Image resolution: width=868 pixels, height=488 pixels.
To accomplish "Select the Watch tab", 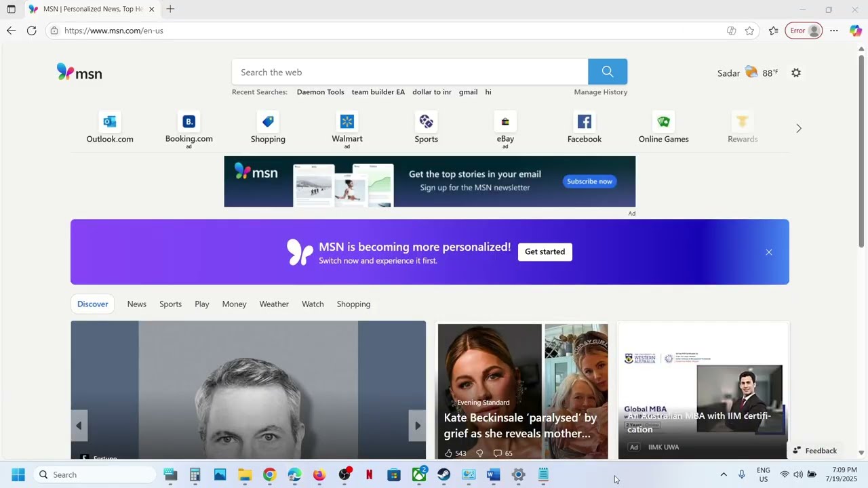I will tap(313, 304).
